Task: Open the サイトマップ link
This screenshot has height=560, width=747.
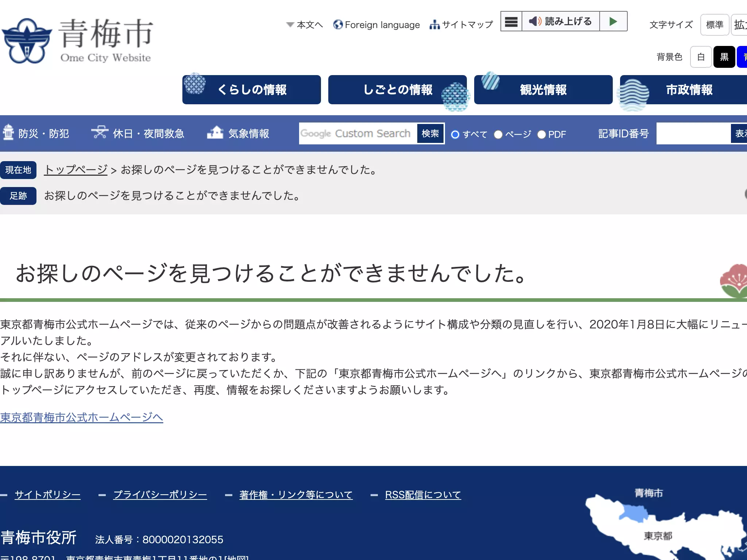Action: [461, 25]
